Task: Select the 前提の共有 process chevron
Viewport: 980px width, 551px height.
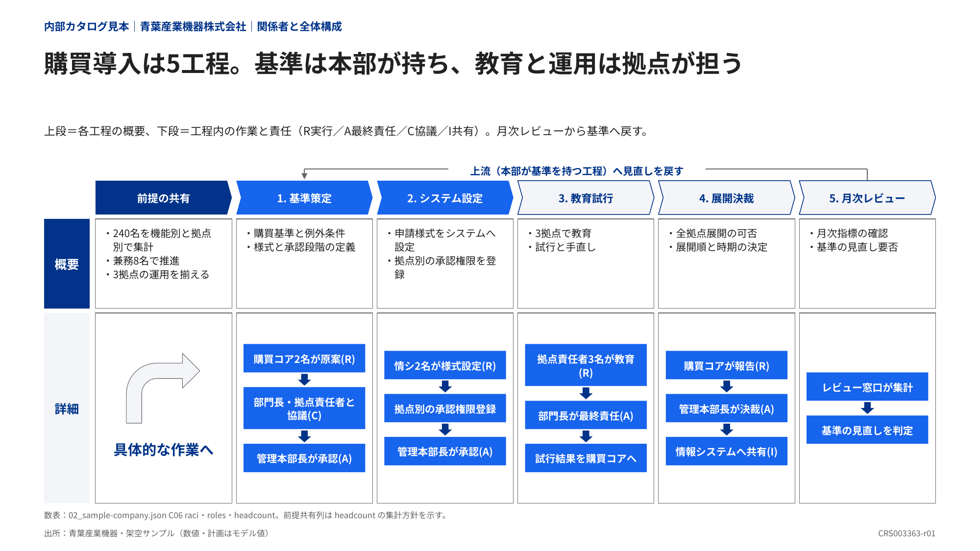Action: [163, 198]
